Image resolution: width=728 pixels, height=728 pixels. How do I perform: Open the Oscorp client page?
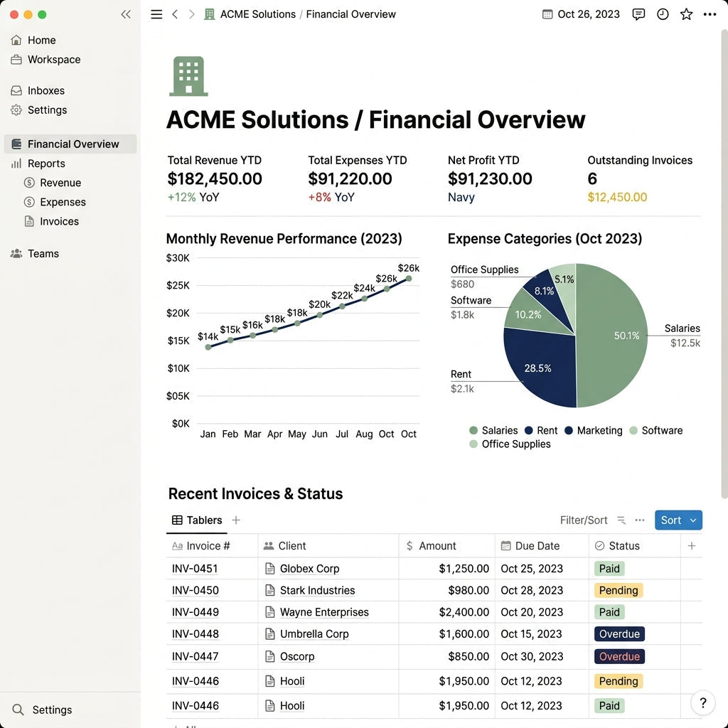tap(296, 656)
